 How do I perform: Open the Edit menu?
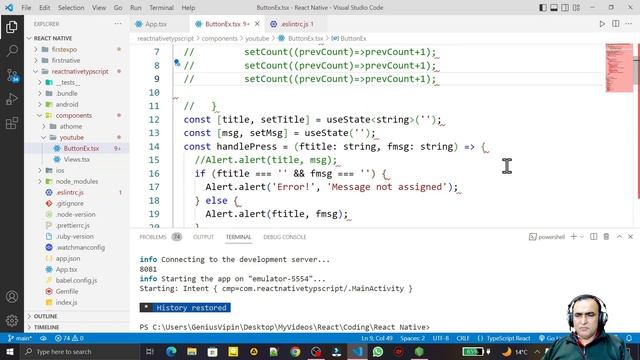[x=44, y=8]
